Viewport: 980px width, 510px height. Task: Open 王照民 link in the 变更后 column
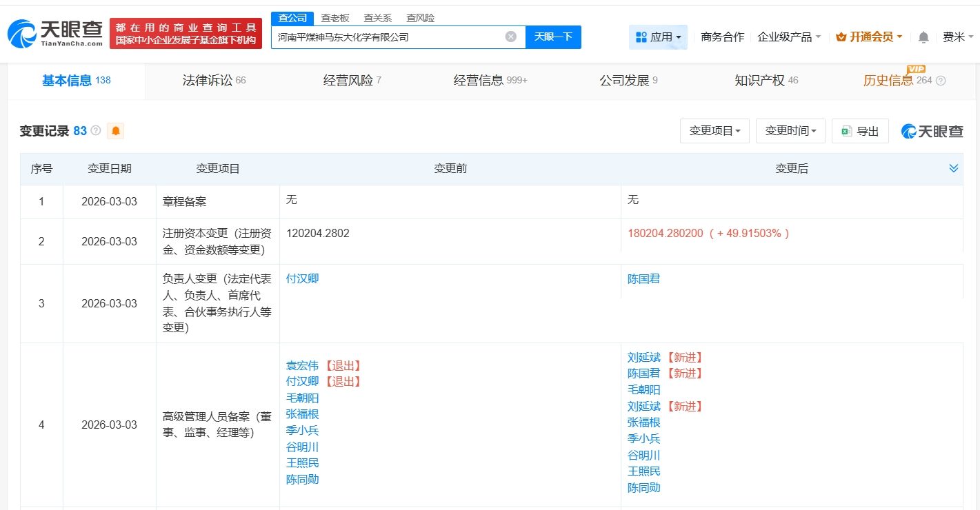click(x=643, y=471)
